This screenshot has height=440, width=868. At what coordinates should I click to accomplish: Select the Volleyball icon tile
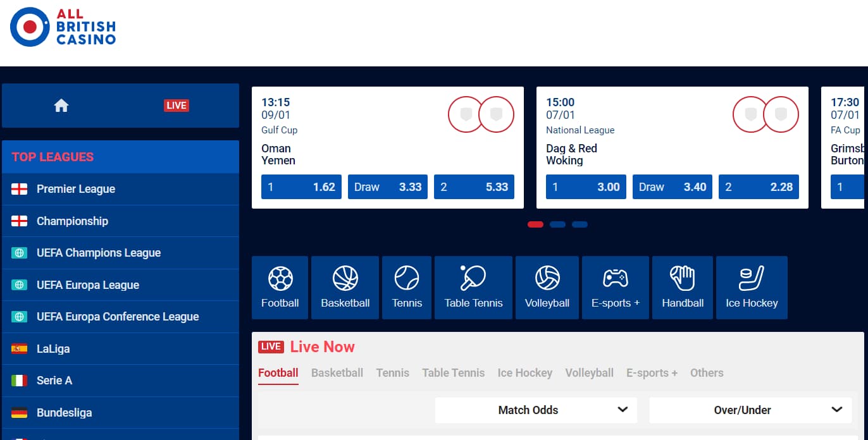pyautogui.click(x=547, y=287)
